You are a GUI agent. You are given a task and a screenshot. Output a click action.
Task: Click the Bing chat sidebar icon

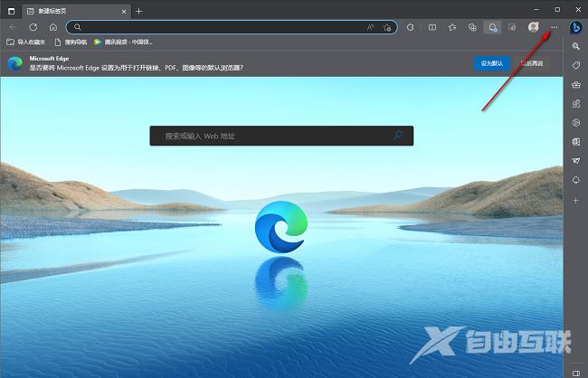pyautogui.click(x=575, y=27)
